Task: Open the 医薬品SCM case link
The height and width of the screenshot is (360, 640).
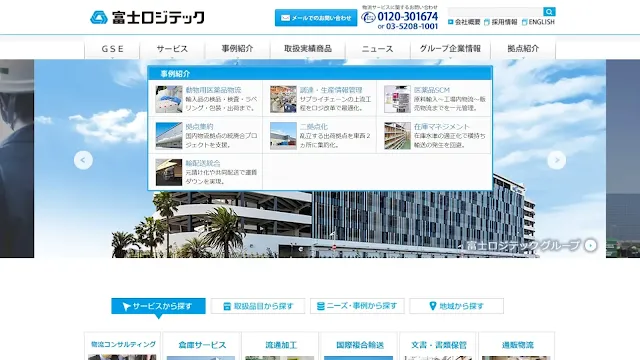Action: [432, 90]
